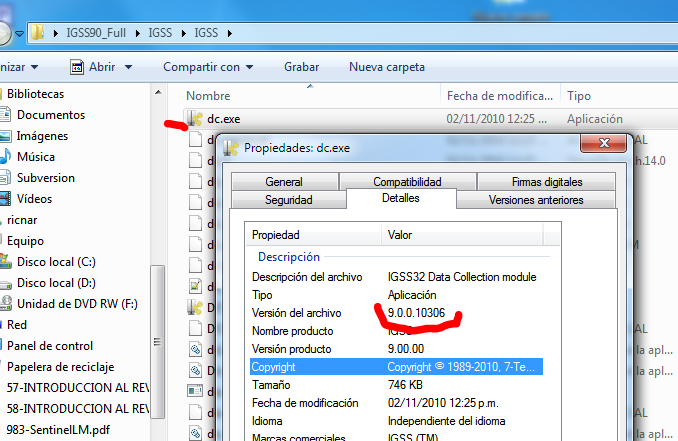The width and height of the screenshot is (678, 441).
Task: Open Papelera de reciclaje from sidebar
Action: click(x=62, y=366)
